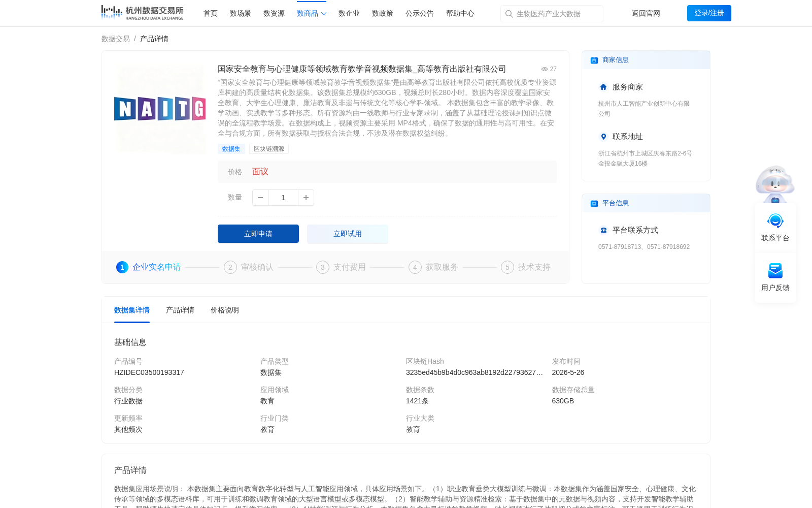Switch to 产品详情 tab
The width and height of the screenshot is (812, 508).
(180, 310)
